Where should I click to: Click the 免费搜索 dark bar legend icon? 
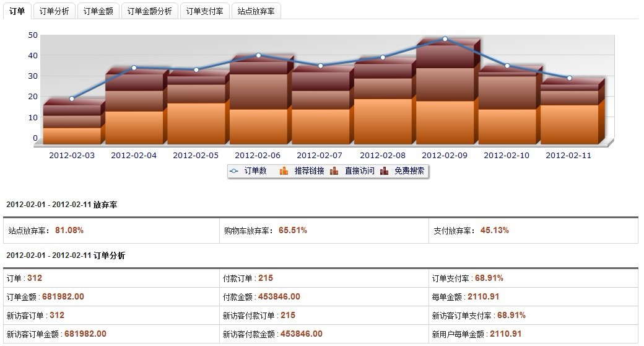[x=385, y=171]
